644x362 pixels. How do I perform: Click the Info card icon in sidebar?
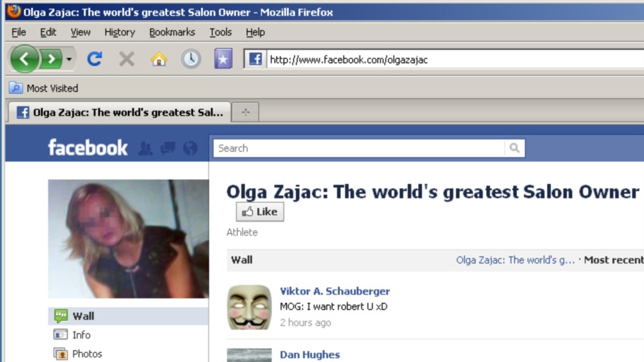click(61, 335)
